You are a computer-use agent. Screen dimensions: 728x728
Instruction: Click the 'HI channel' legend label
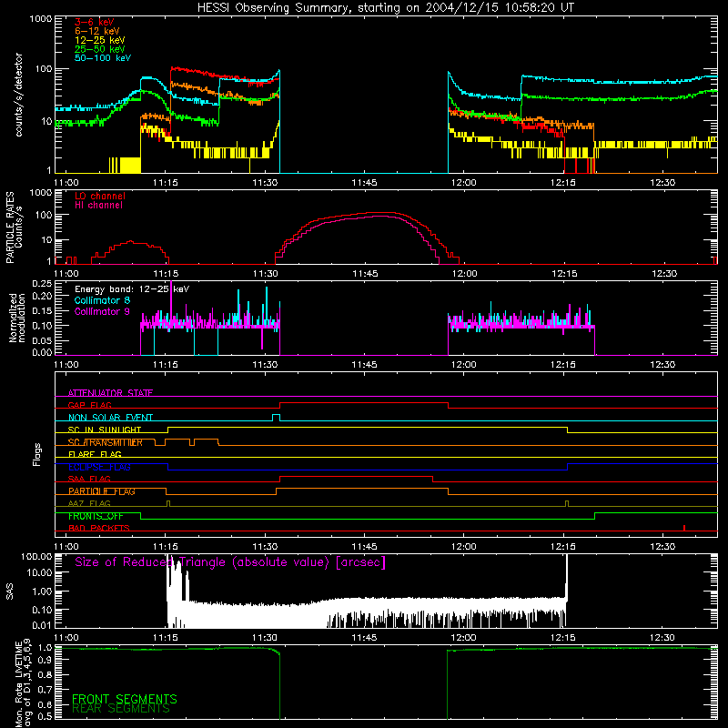98,205
